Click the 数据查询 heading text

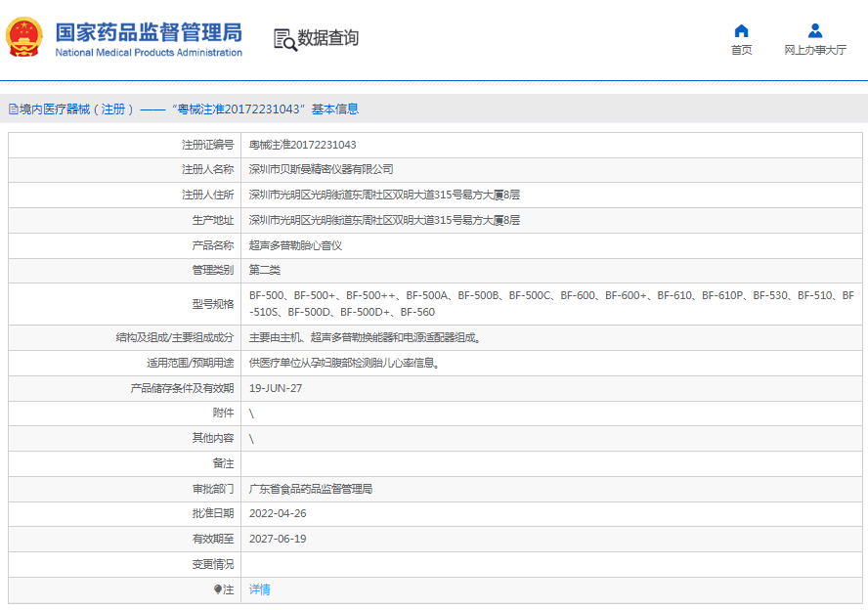[328, 38]
